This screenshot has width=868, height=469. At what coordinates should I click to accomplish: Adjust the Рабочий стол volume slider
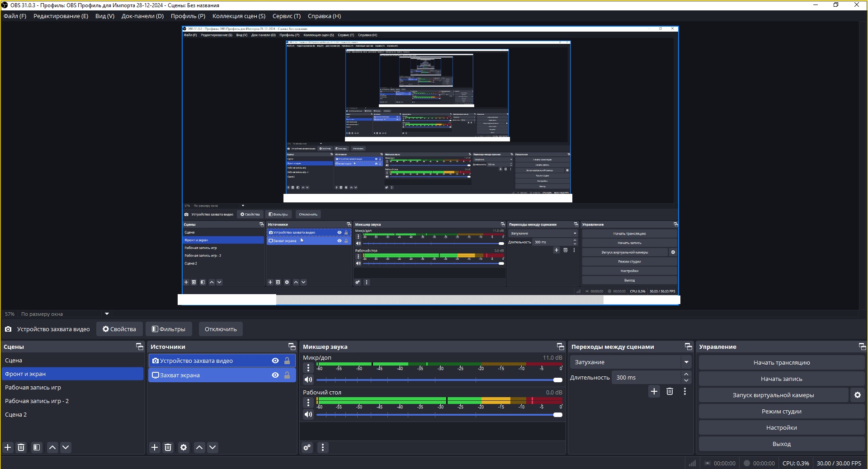(439, 415)
